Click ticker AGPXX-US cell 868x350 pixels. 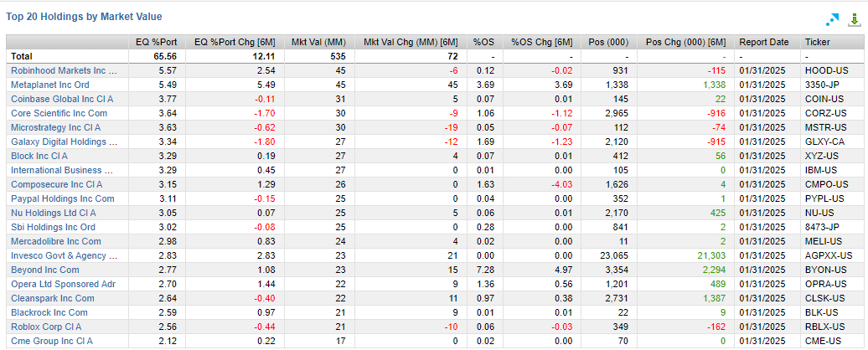829,255
